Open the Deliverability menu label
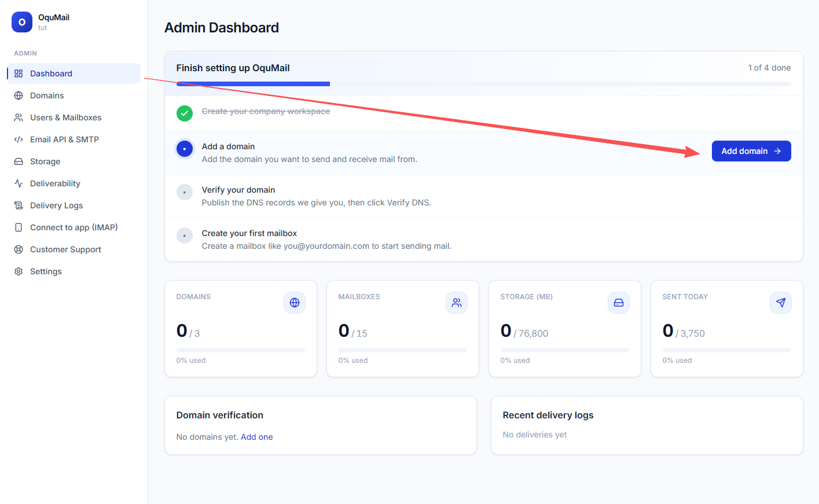The height and width of the screenshot is (504, 819). pos(55,183)
